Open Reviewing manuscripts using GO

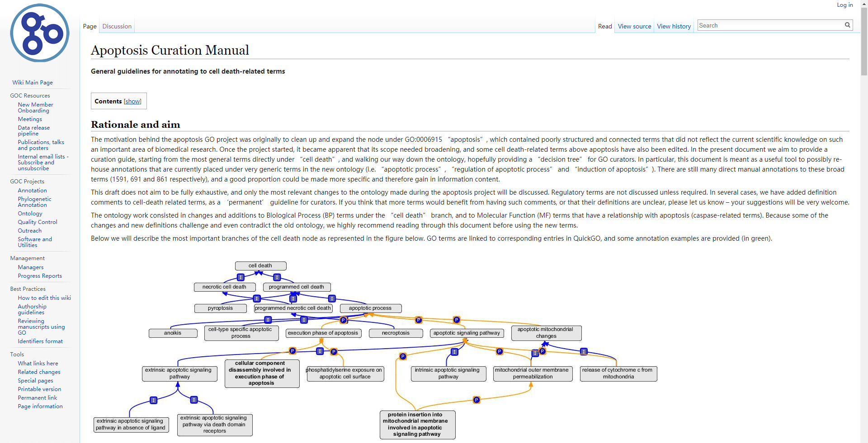[41, 326]
